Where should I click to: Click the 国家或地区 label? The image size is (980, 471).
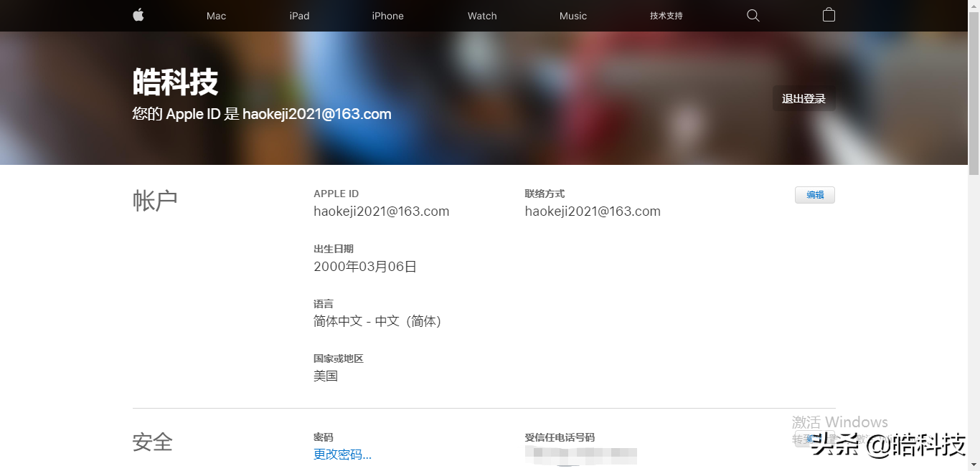(x=339, y=358)
